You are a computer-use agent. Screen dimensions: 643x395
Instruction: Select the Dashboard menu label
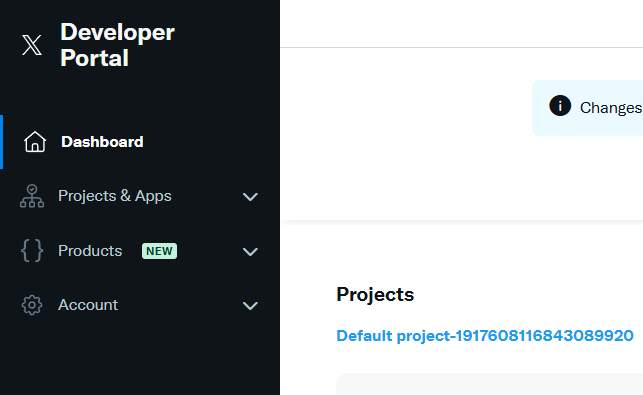coord(102,142)
